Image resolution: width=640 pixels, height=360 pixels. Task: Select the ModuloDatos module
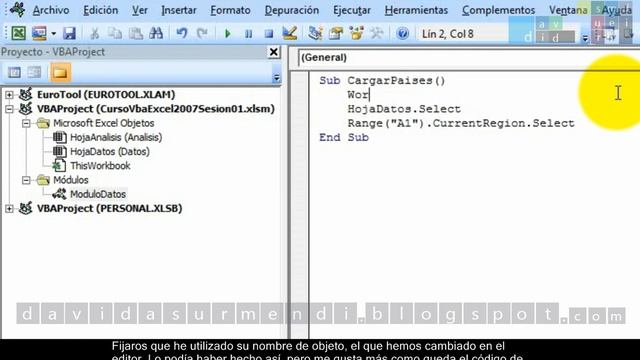pos(98,194)
